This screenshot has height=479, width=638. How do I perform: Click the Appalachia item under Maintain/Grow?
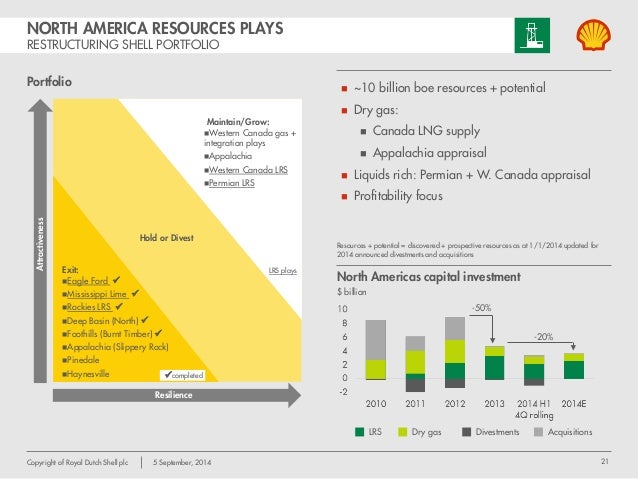[228, 156]
